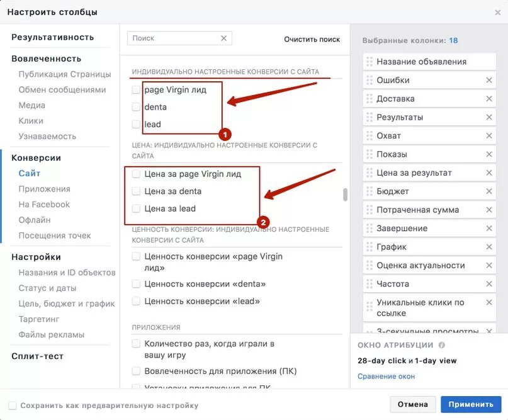This screenshot has height=420, width=508.
Task: Open the Сплит-тест category
Action: click(37, 356)
